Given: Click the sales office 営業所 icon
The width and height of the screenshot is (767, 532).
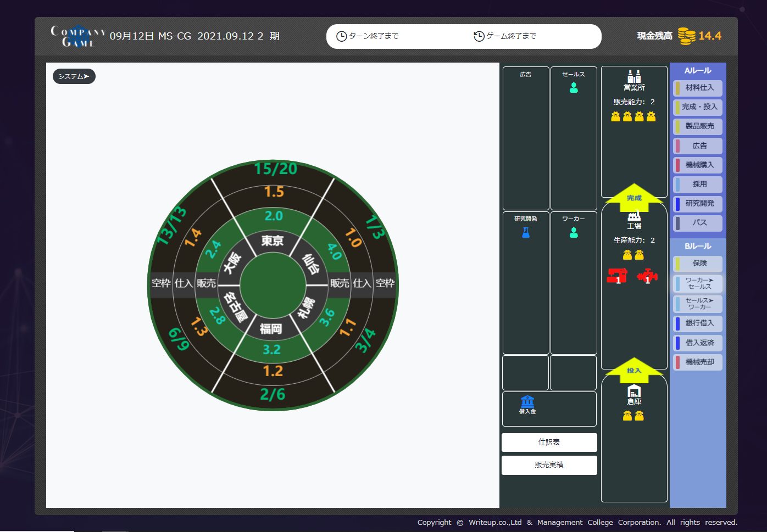Looking at the screenshot, I should [x=634, y=76].
